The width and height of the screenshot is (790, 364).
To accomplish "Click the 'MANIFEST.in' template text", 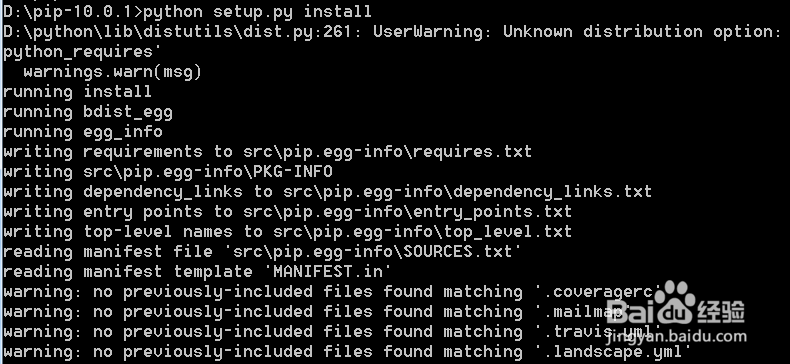I will pyautogui.click(x=332, y=272).
